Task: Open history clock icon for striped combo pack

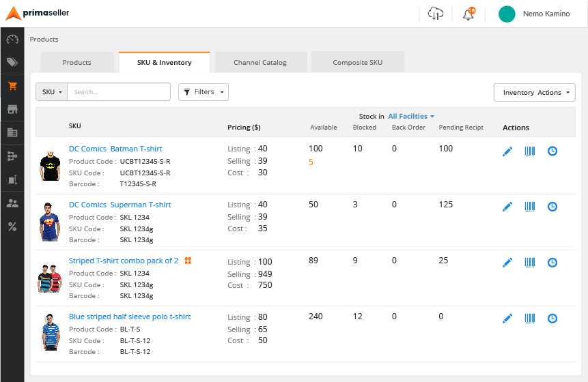Action: pyautogui.click(x=552, y=263)
